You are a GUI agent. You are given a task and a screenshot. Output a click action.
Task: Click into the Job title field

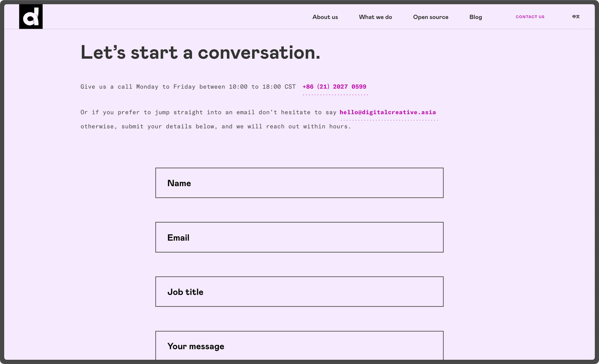click(299, 292)
